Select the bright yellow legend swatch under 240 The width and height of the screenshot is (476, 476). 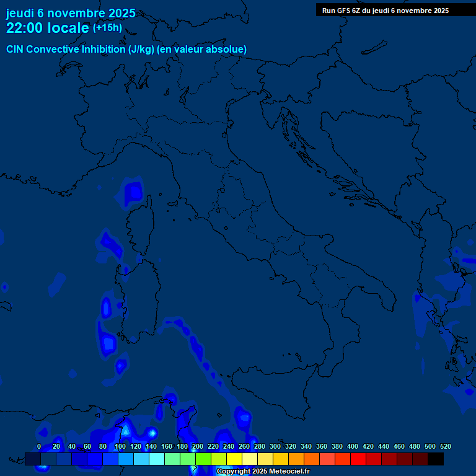(234, 459)
